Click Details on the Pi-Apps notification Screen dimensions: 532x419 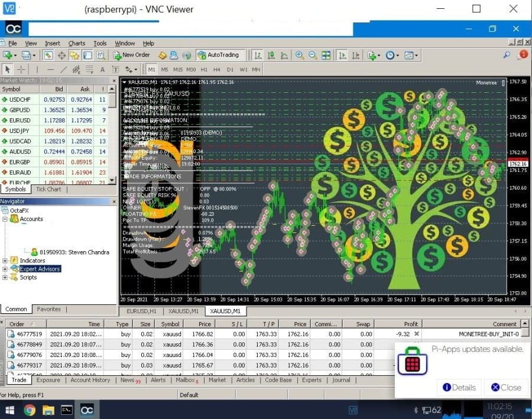click(x=459, y=387)
